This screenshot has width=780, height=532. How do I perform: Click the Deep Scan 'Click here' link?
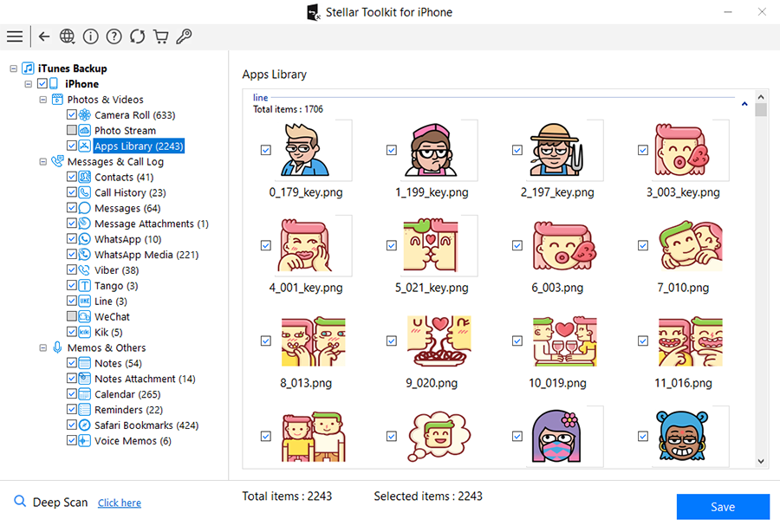[x=120, y=503]
